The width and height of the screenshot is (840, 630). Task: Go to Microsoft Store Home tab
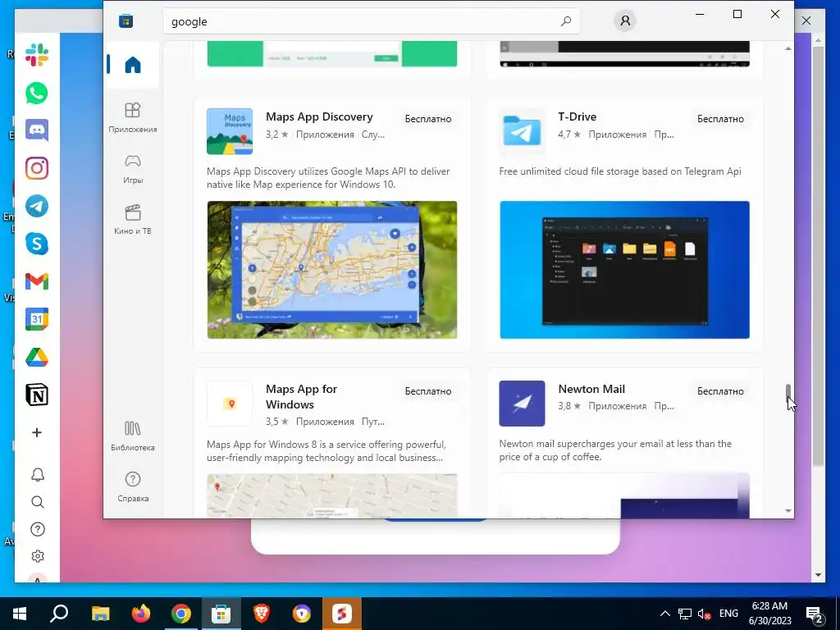[132, 65]
